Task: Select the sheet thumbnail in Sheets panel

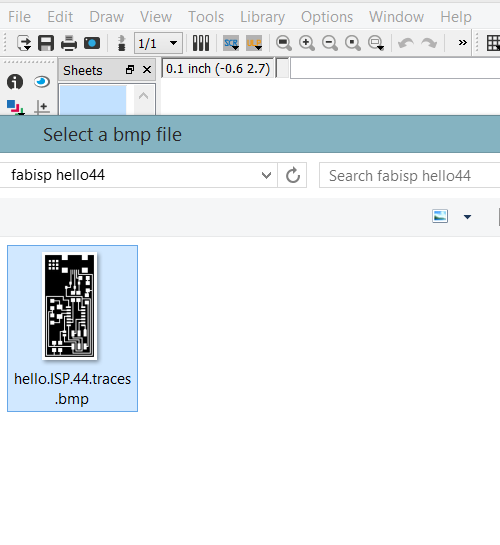Action: click(93, 100)
